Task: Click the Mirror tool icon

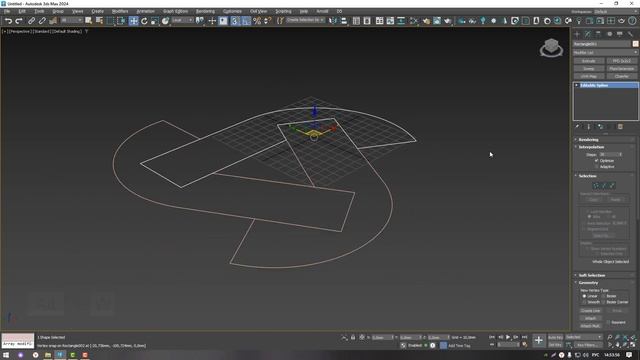Action: point(333,21)
